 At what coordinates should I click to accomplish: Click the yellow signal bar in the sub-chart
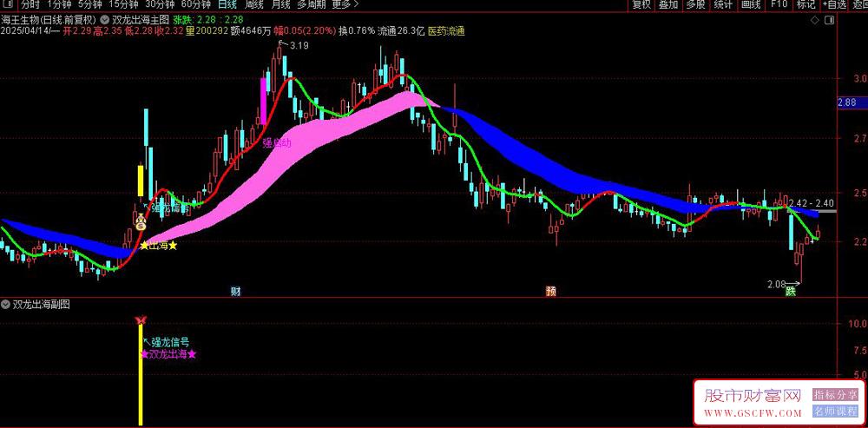tap(141, 375)
